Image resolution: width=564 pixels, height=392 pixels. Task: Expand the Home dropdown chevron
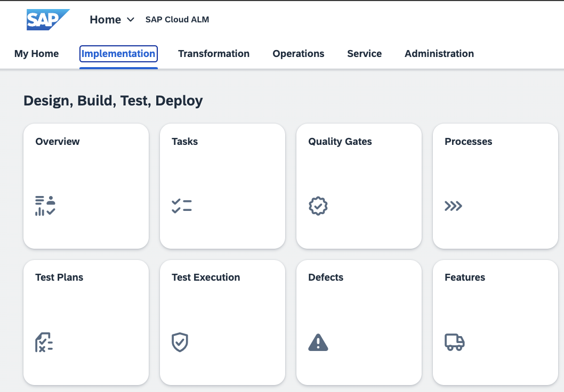[x=131, y=20]
